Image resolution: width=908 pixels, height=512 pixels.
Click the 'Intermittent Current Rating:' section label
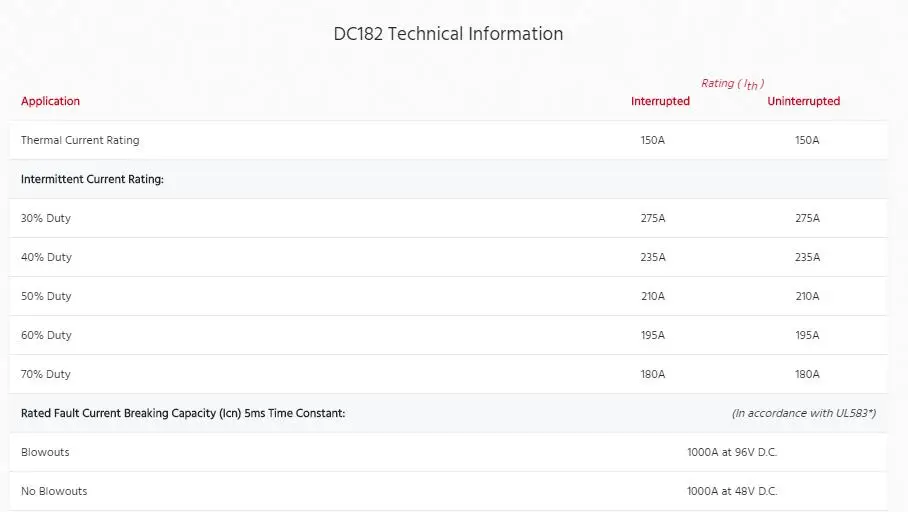[x=92, y=180]
